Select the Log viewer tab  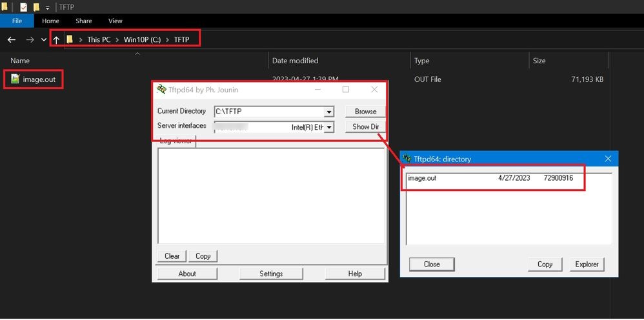tap(176, 141)
